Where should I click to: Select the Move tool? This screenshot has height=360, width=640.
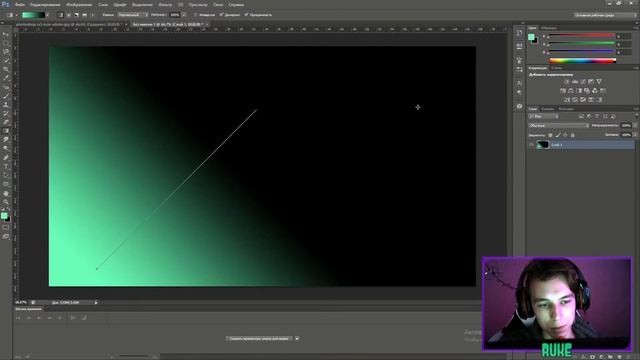6,34
